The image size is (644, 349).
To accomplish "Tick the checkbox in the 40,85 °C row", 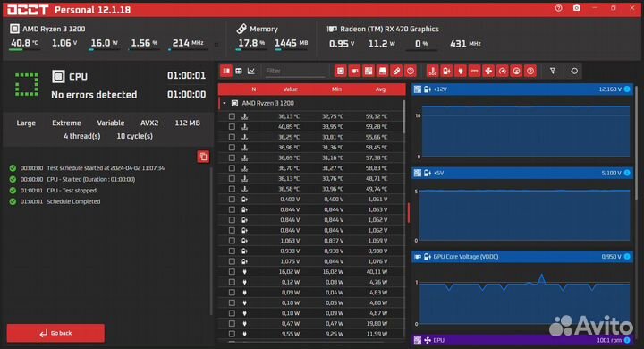I will 232,126.
